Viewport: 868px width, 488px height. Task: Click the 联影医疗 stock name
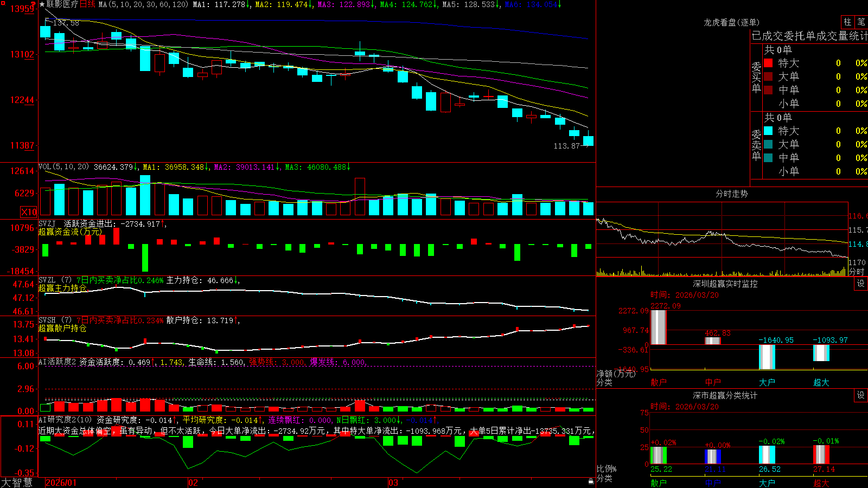[62, 4]
